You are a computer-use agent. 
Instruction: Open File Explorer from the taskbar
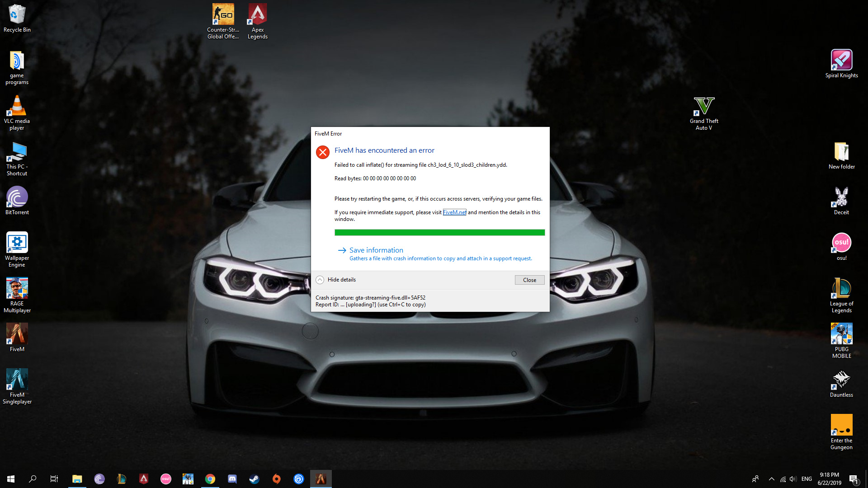77,479
